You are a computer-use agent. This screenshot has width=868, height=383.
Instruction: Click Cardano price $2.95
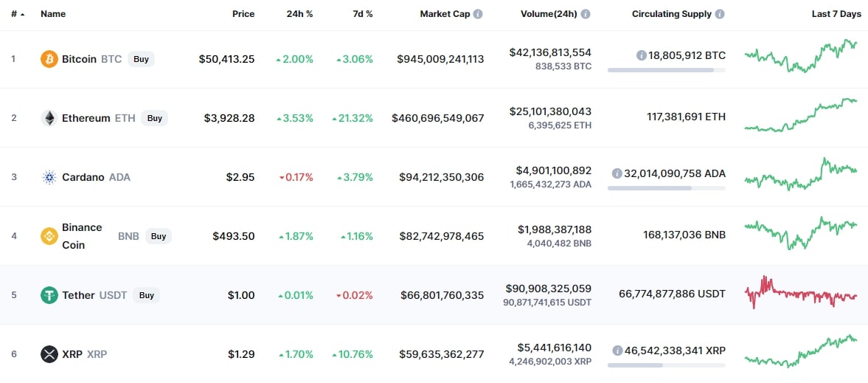(240, 177)
